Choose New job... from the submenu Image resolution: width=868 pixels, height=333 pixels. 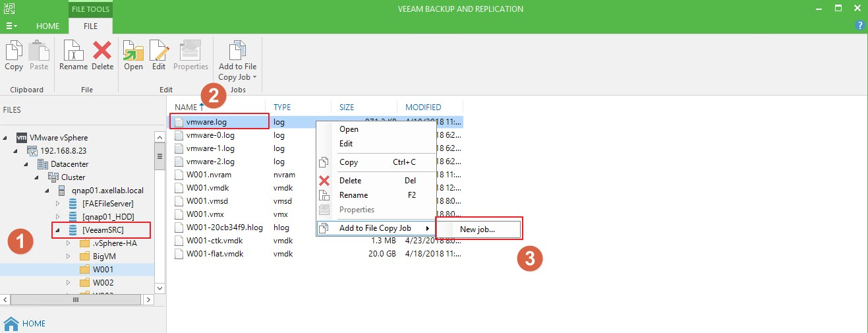pos(478,229)
